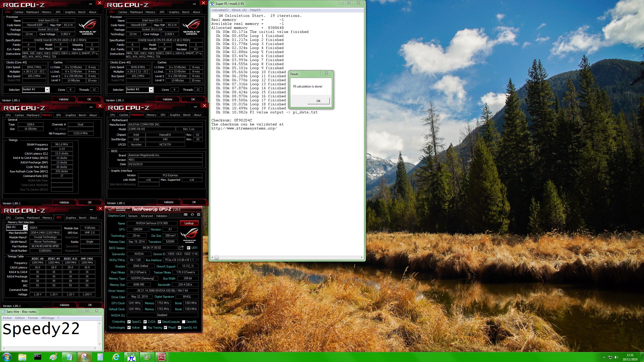Switch to GPU-Z taskbar icon
Viewport: 644px width, 362px height.
(x=147, y=357)
